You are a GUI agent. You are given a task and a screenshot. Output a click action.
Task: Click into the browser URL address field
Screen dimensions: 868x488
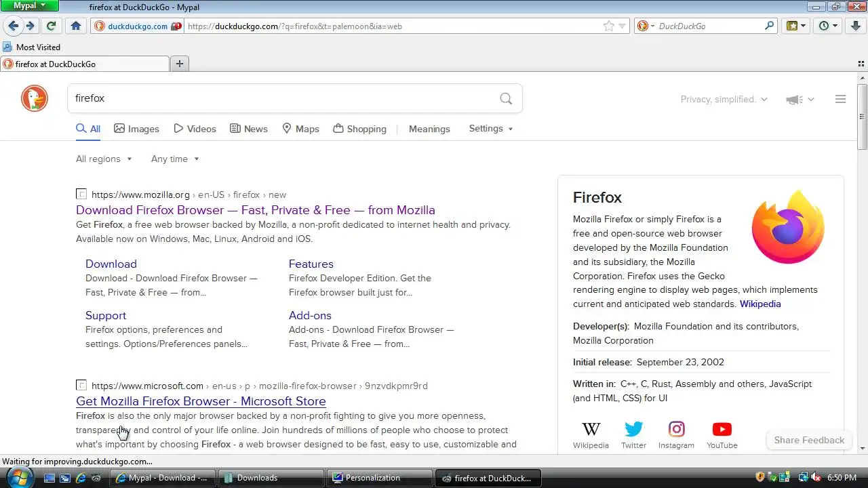coord(393,26)
